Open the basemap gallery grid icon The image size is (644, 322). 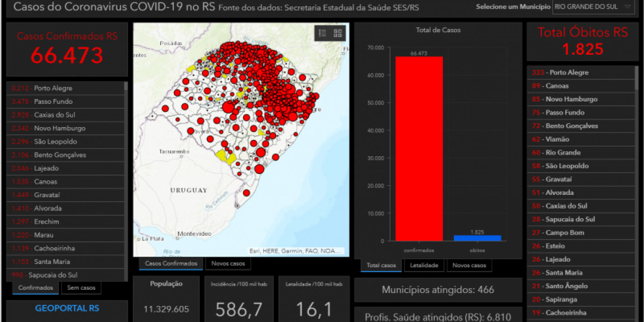(337, 33)
